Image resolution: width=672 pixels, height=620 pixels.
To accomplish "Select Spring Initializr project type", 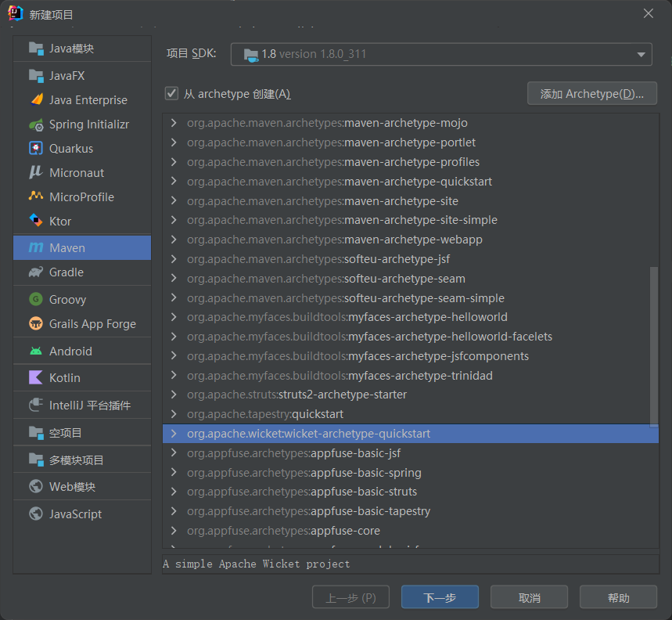I will pos(82,124).
